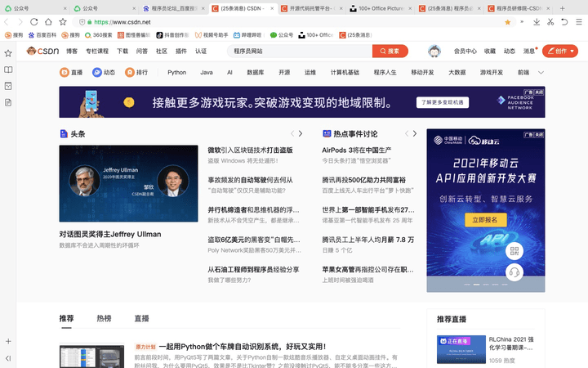
Task: Close the 100+ Office Picture tab
Action: click(410, 8)
